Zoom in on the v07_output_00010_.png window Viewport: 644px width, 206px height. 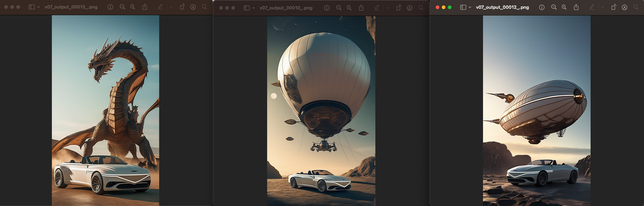click(x=349, y=8)
